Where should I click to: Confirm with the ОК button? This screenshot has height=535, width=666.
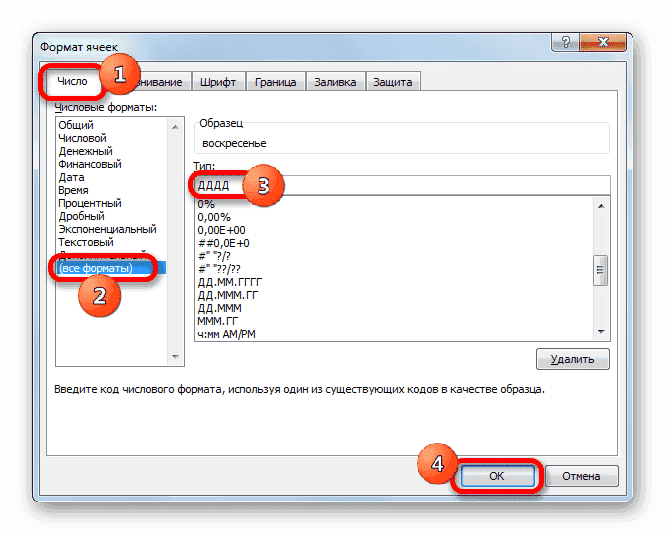[x=497, y=476]
